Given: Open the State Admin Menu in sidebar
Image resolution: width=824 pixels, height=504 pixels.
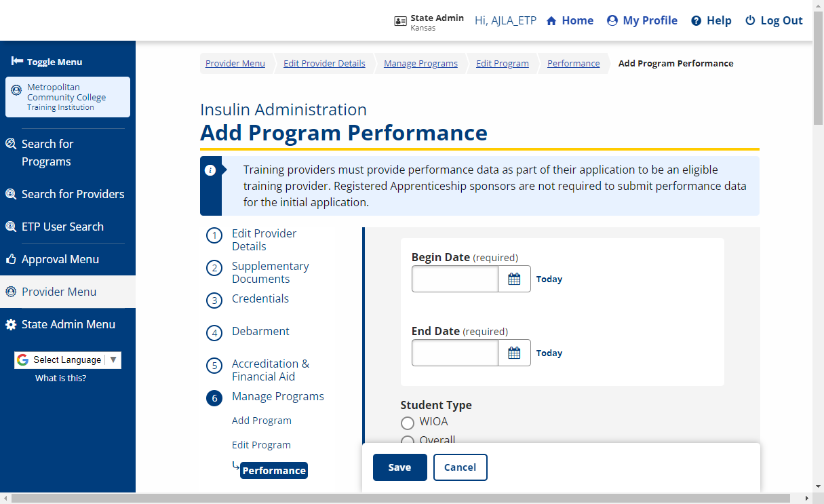Looking at the screenshot, I should tap(68, 324).
